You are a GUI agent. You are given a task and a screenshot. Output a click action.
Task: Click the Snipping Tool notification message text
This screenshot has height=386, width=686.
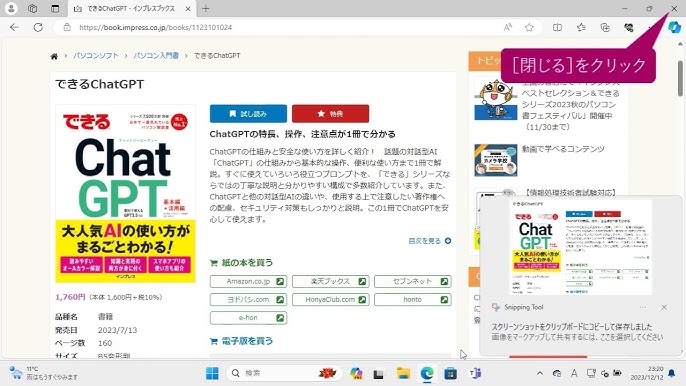tap(577, 332)
